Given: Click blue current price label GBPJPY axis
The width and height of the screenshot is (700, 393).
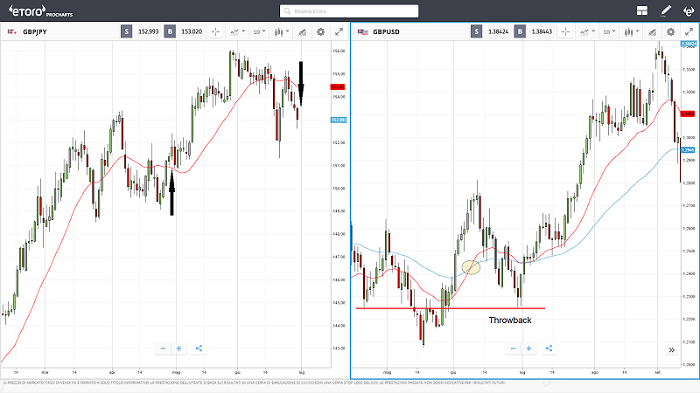Looking at the screenshot, I should [x=339, y=120].
